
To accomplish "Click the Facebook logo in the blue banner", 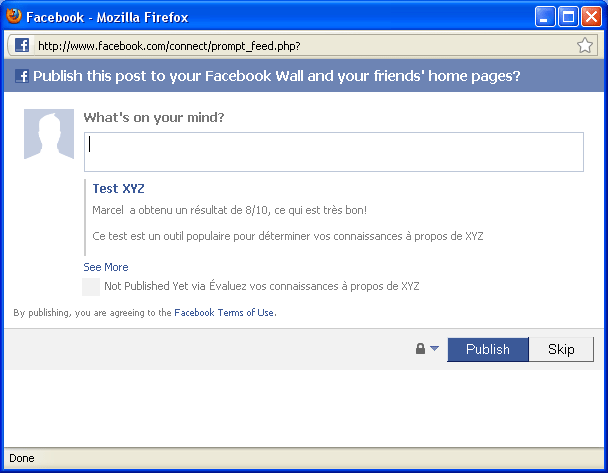I will (x=22, y=76).
